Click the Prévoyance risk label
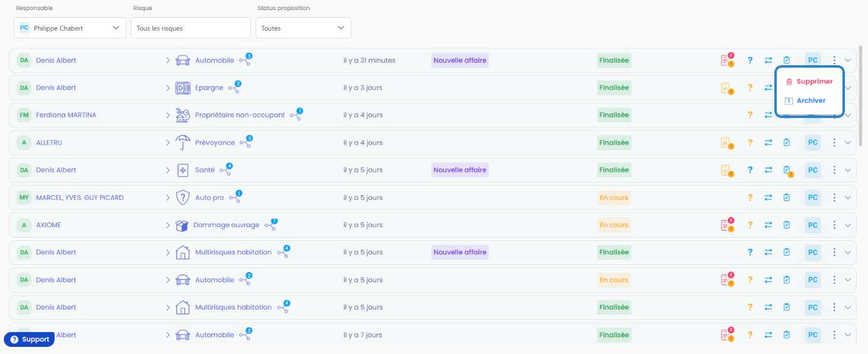The image size is (868, 354). [215, 142]
